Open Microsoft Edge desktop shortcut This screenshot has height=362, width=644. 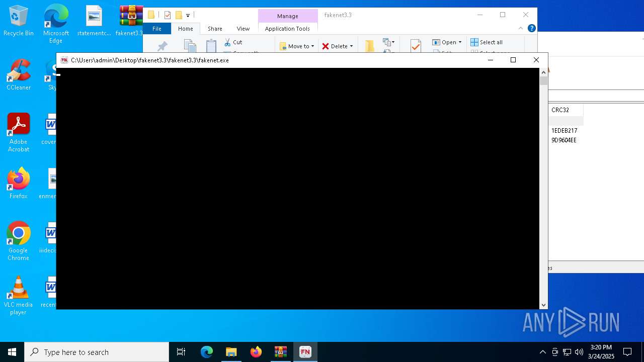click(x=56, y=24)
